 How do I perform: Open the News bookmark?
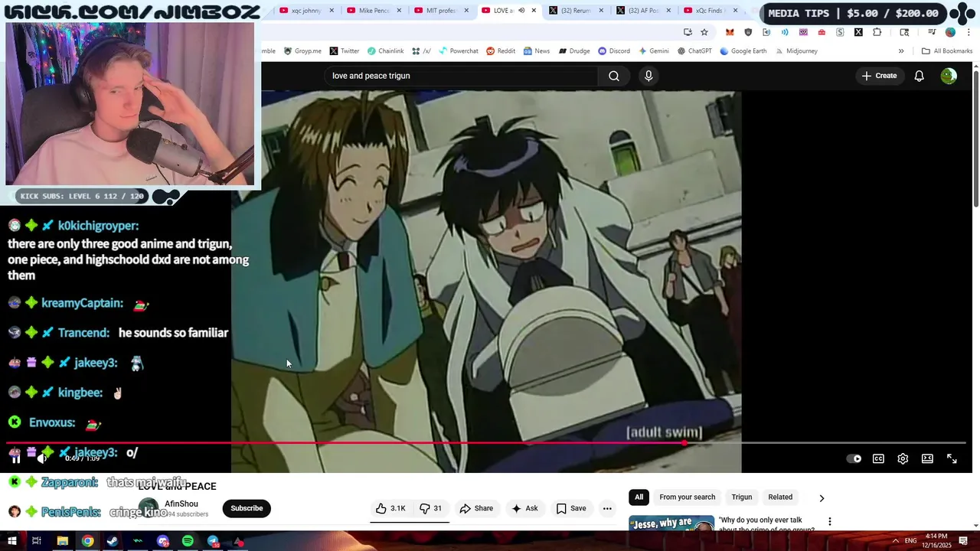[537, 51]
